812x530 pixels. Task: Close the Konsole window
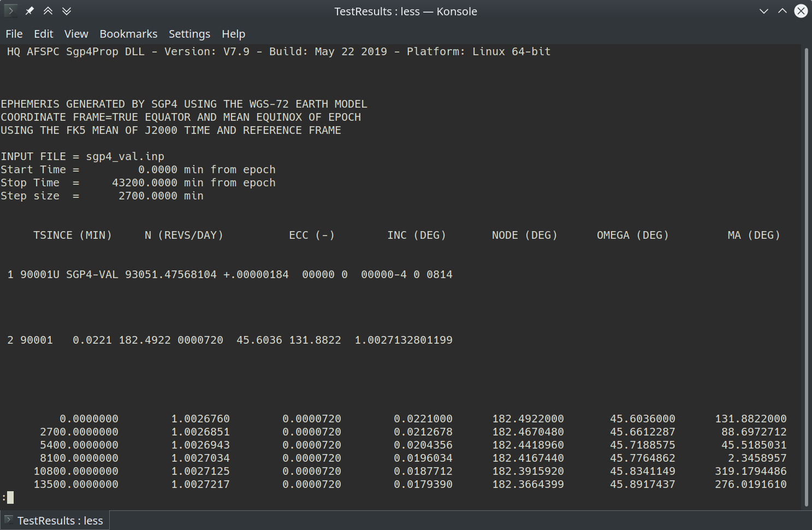tap(801, 11)
